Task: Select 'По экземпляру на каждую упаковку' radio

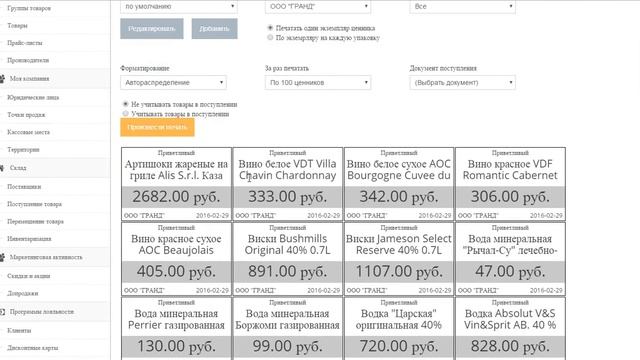Action: coord(270,38)
